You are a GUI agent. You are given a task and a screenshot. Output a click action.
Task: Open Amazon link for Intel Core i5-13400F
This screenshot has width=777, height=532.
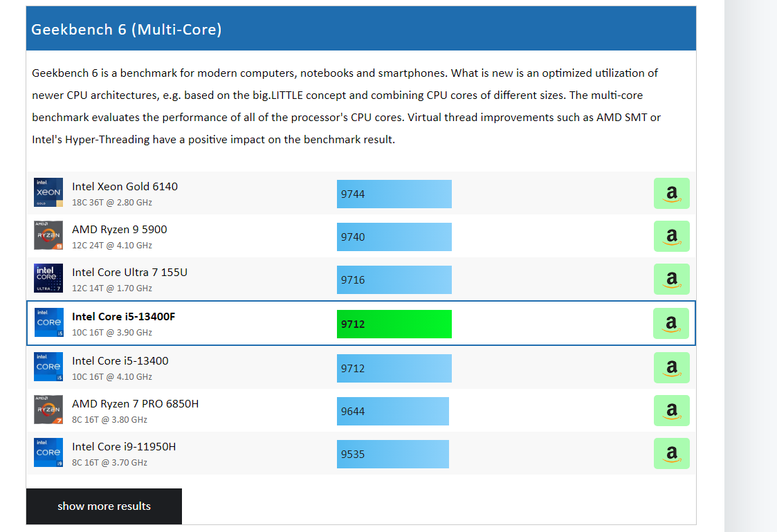coord(671,324)
